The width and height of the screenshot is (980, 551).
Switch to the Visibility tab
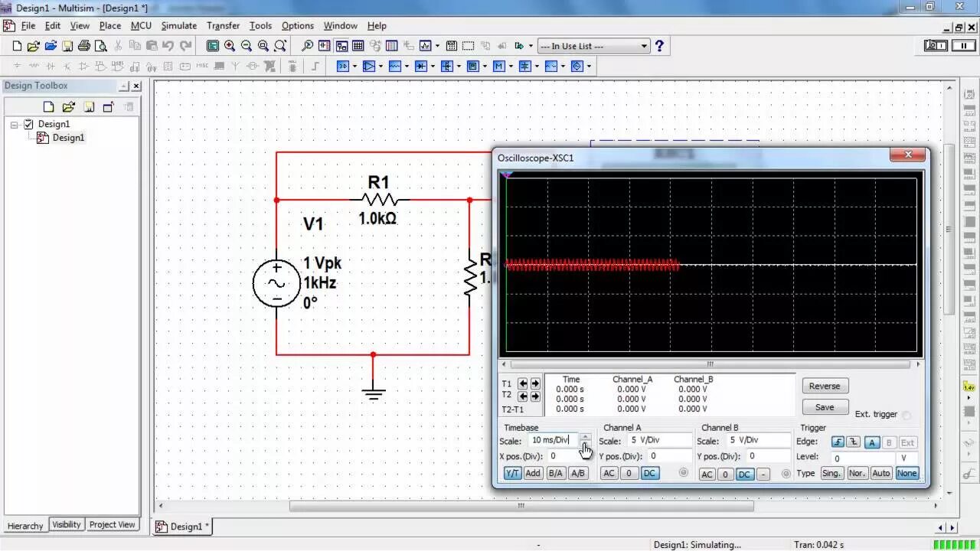tap(67, 525)
